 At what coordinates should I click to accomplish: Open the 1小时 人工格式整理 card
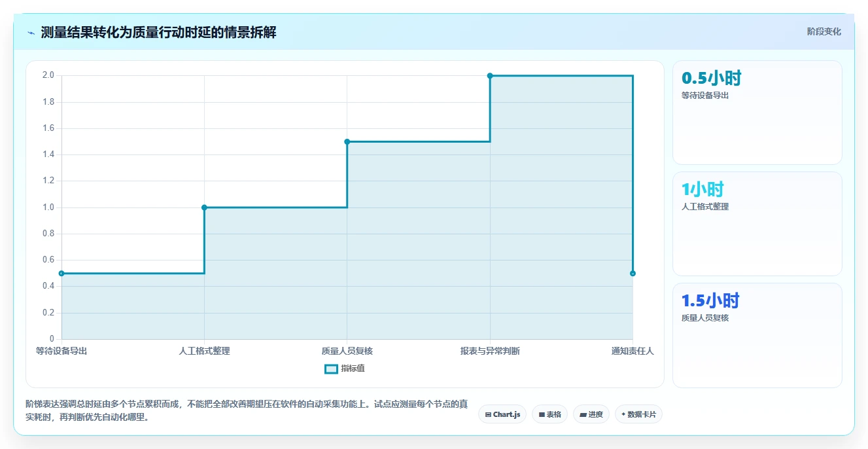coord(757,224)
